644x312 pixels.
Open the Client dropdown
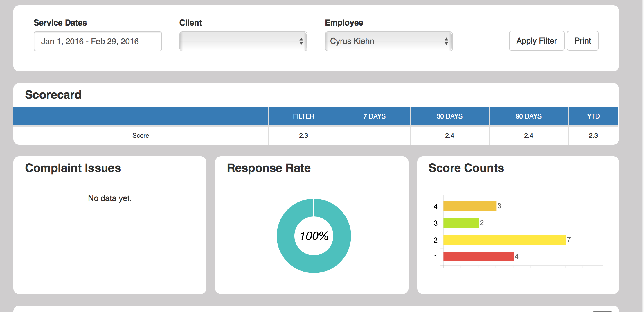pos(243,41)
